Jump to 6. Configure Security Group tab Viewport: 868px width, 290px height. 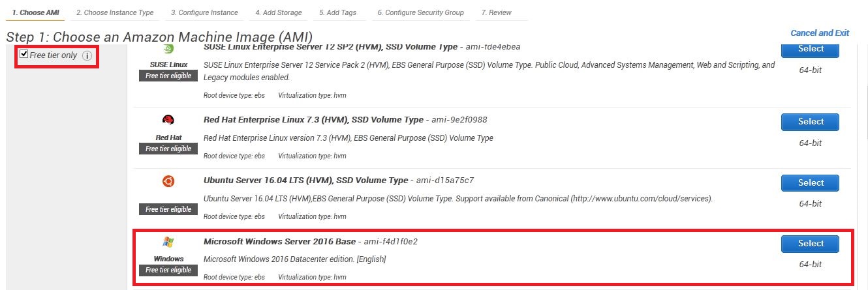point(421,12)
